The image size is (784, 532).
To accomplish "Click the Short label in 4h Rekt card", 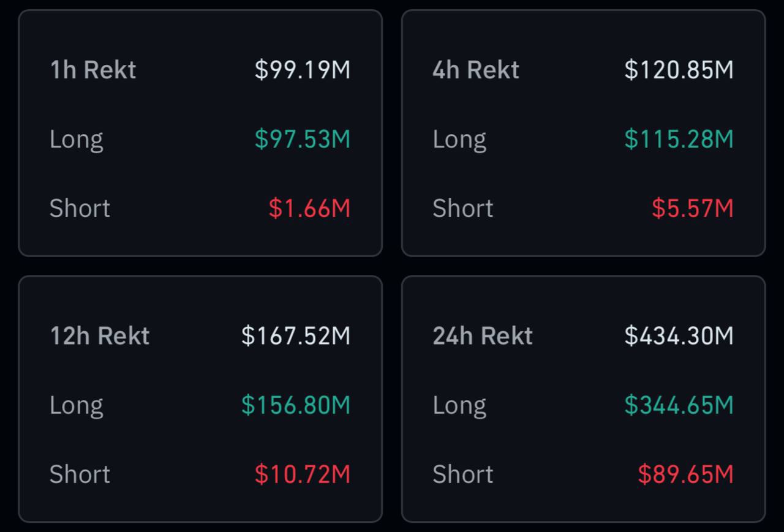I will [x=462, y=208].
